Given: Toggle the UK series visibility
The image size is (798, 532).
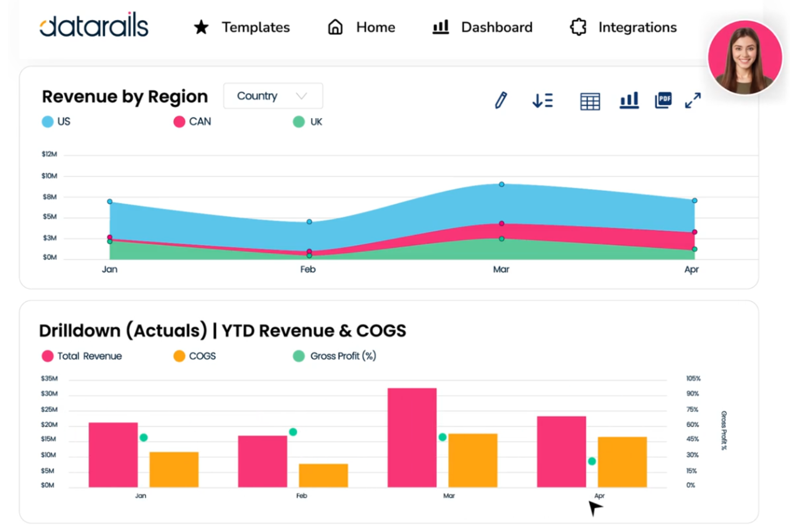Looking at the screenshot, I should pyautogui.click(x=299, y=121).
